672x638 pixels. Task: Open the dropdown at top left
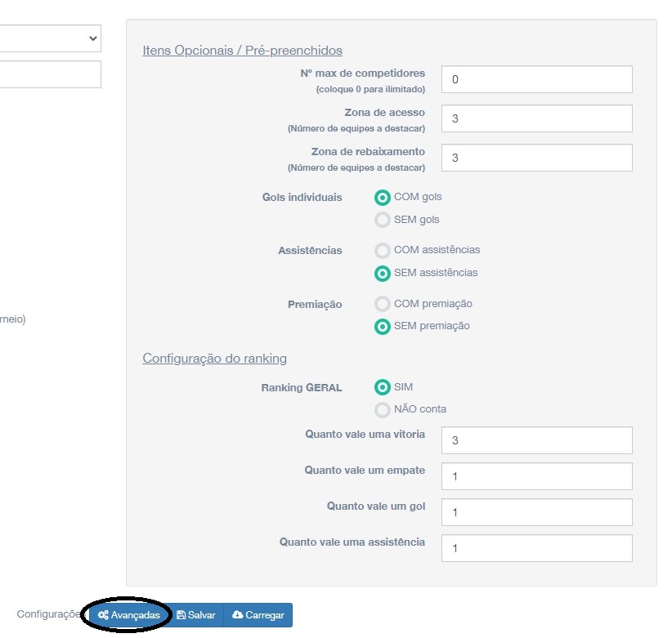49,38
